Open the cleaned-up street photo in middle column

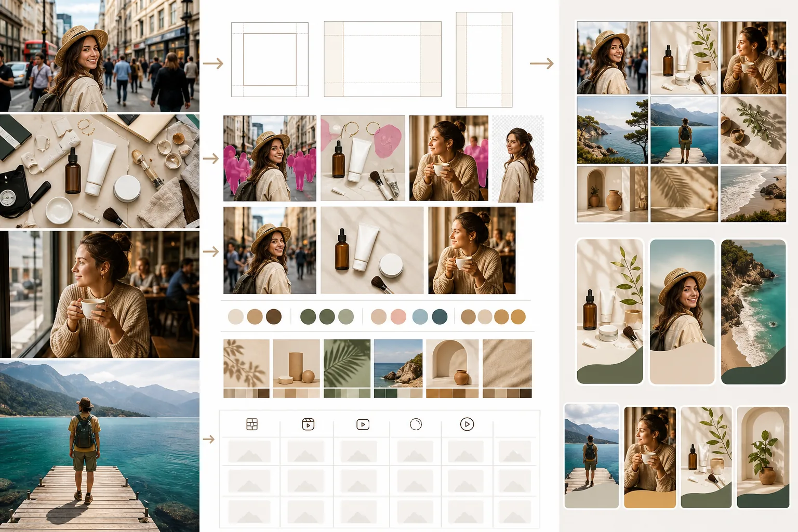pos(270,250)
